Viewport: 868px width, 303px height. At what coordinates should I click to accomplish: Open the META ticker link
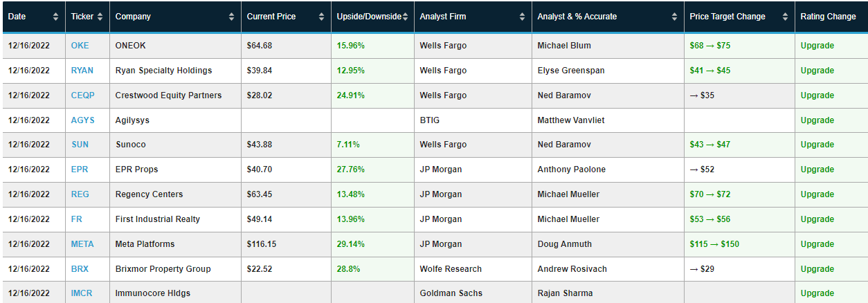(x=82, y=244)
